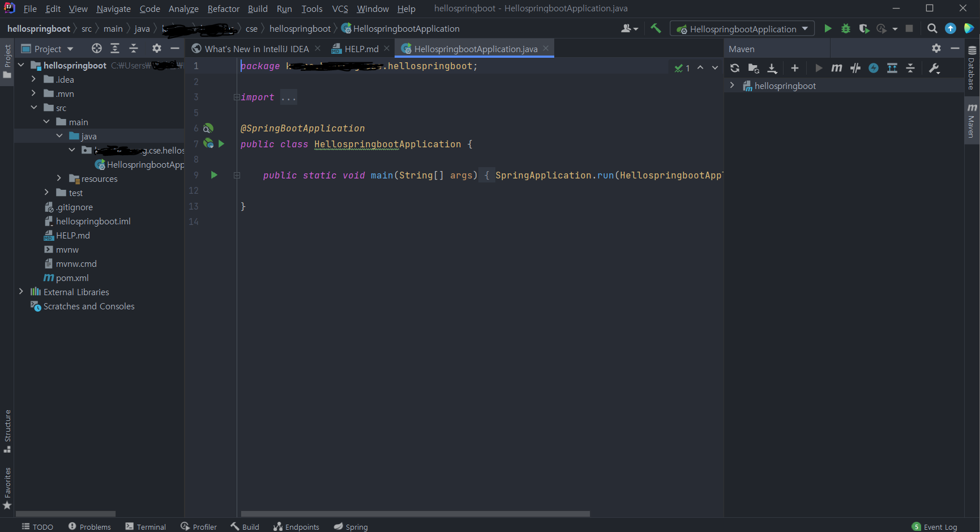Open the TODO tool window
980x532 pixels.
point(37,526)
